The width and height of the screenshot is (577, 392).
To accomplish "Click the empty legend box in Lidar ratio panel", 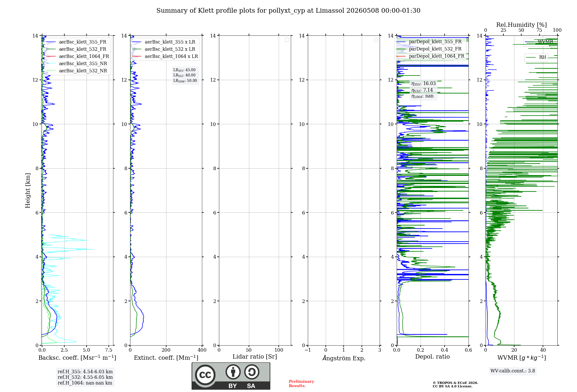I will (287, 40).
